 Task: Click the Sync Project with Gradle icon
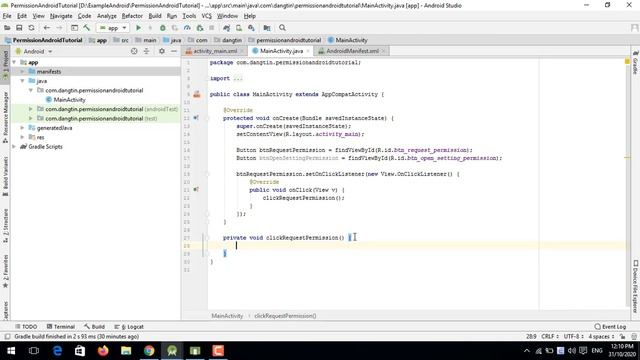[227, 28]
